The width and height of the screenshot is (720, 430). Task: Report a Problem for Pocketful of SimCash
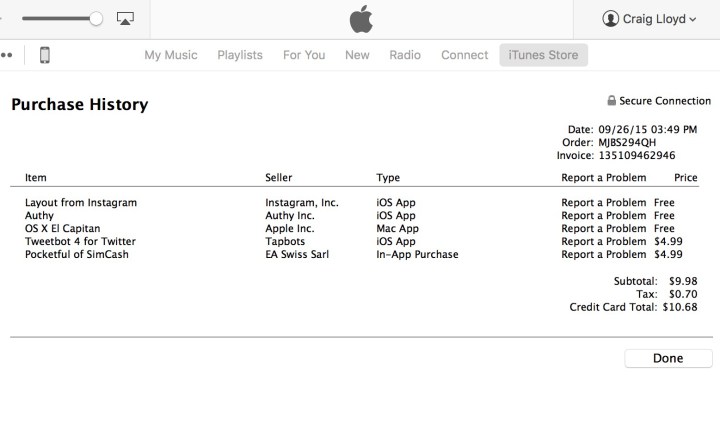[604, 254]
